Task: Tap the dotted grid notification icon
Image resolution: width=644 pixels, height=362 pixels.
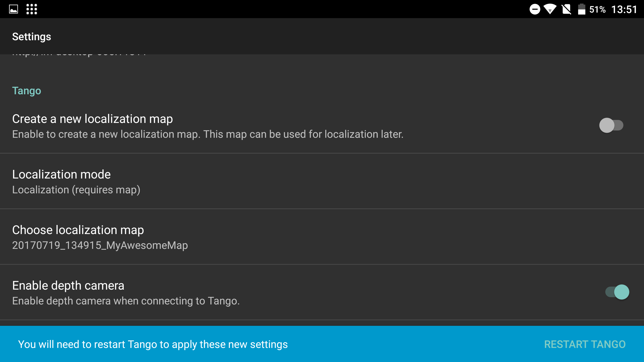Action: 32,9
